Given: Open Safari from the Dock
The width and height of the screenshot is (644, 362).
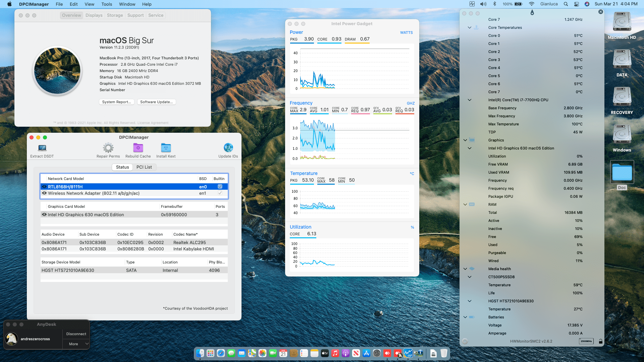Looking at the screenshot, I should [221, 353].
